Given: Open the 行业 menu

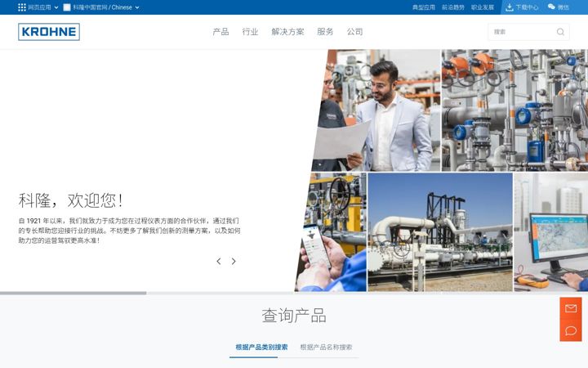Looking at the screenshot, I should (x=250, y=32).
